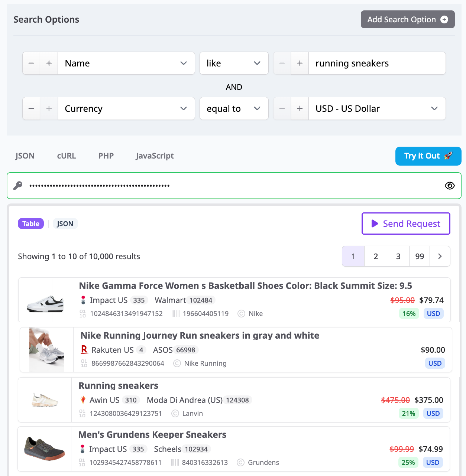Go to next page with chevron arrow

coord(440,256)
